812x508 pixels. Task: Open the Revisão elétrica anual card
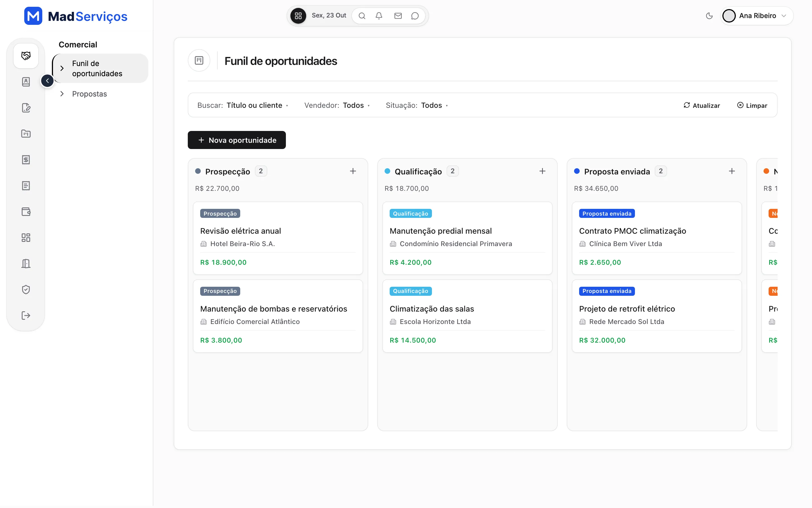278,238
